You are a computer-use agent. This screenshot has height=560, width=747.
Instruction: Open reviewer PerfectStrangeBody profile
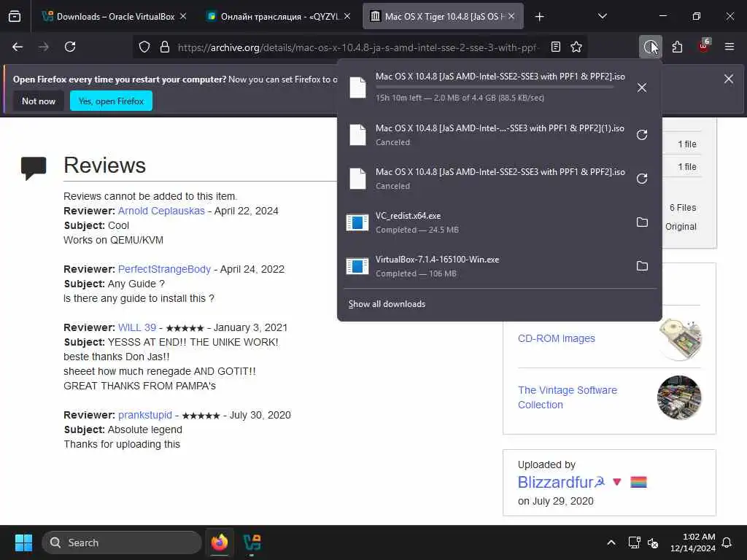tap(164, 269)
